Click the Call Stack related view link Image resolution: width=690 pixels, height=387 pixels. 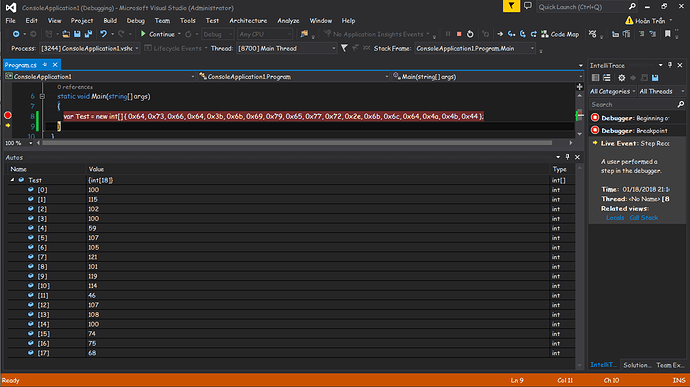click(643, 218)
